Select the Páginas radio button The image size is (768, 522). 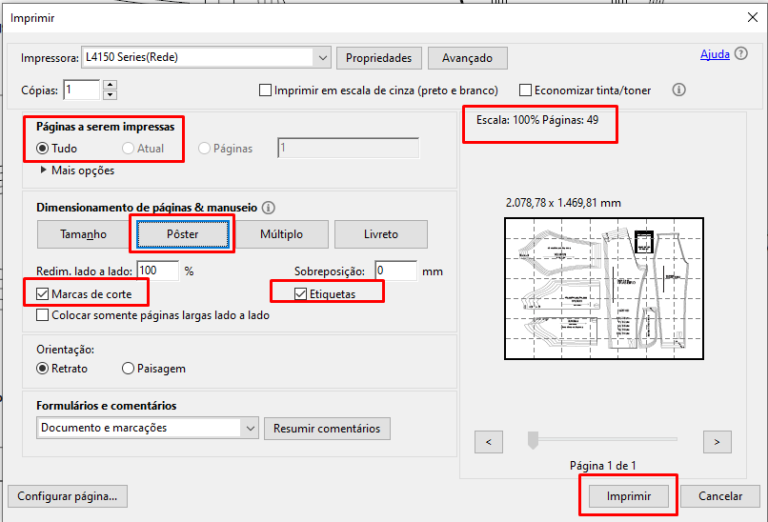204,148
